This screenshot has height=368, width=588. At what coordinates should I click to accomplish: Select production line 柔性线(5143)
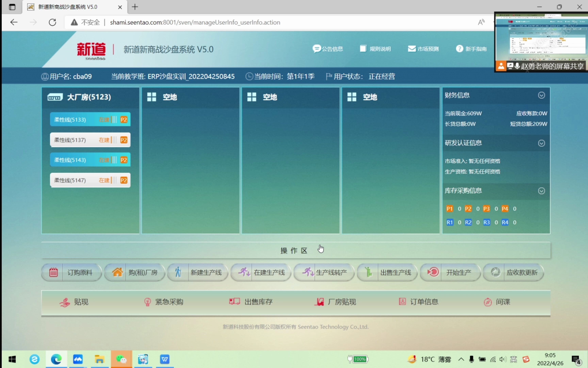(90, 160)
